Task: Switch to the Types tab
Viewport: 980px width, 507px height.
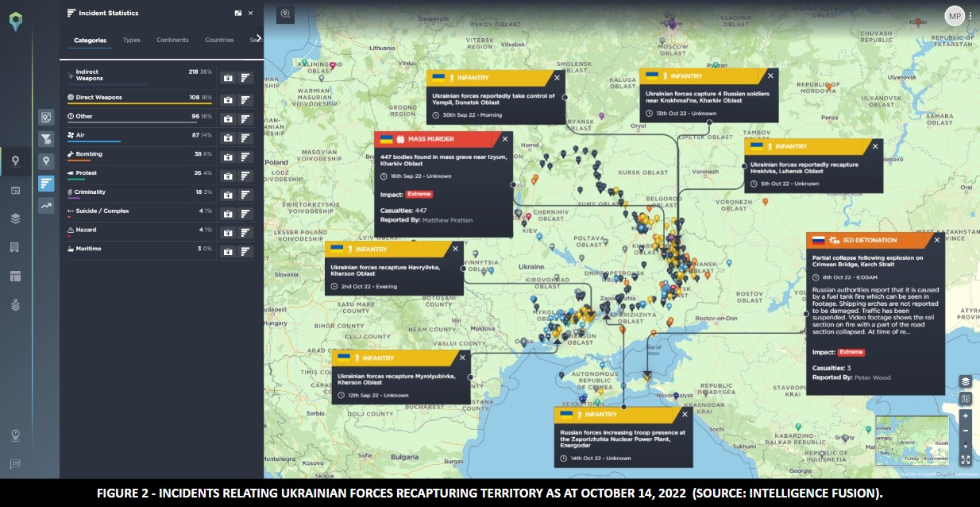Action: (x=132, y=40)
